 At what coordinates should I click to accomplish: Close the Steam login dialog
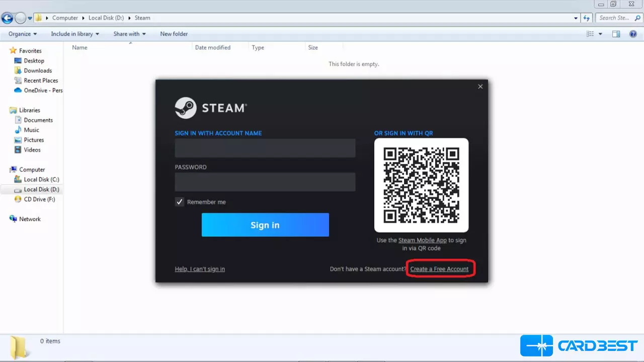click(x=480, y=86)
